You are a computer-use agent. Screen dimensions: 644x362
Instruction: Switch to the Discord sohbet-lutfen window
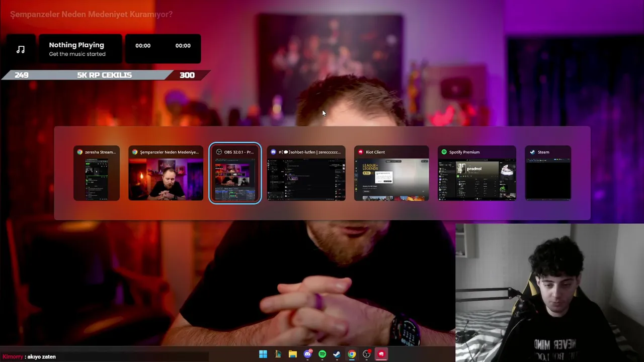coord(306,173)
